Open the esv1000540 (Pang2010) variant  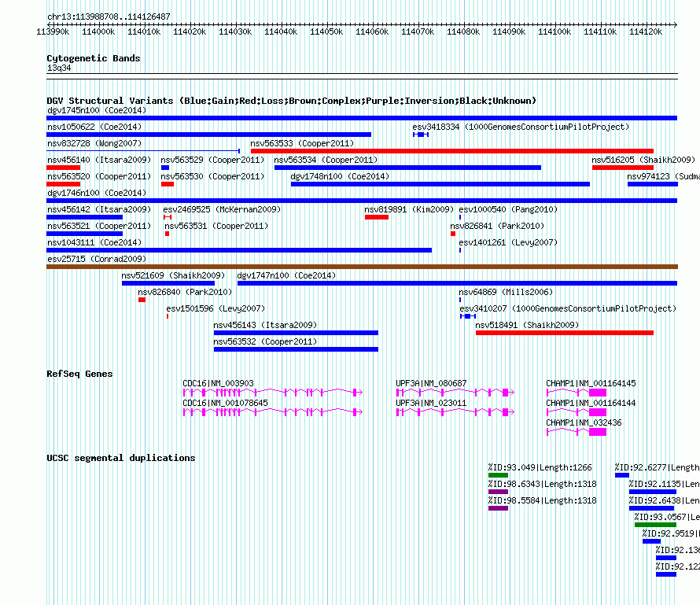460,217
